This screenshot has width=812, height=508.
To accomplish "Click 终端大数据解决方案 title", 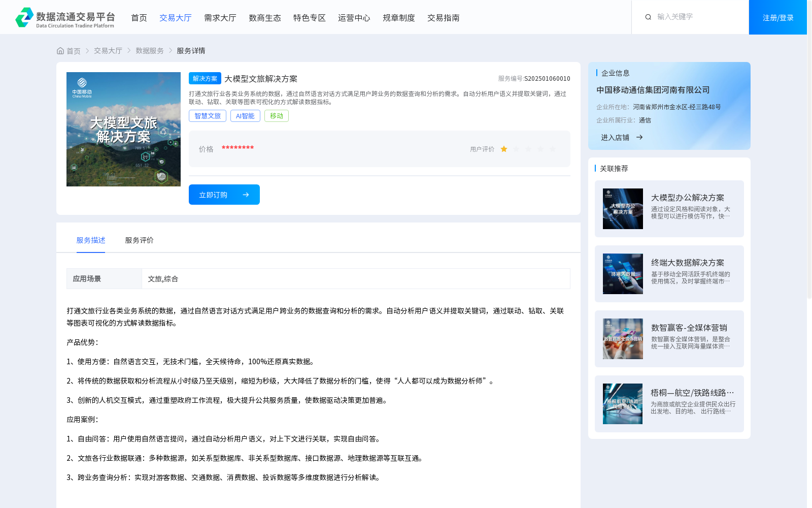I will tap(688, 263).
